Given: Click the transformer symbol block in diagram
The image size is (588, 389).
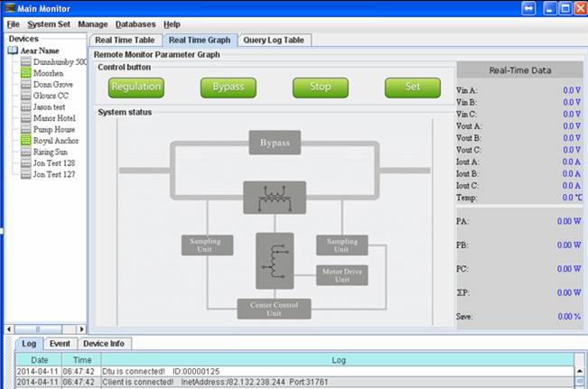Looking at the screenshot, I should 275,198.
